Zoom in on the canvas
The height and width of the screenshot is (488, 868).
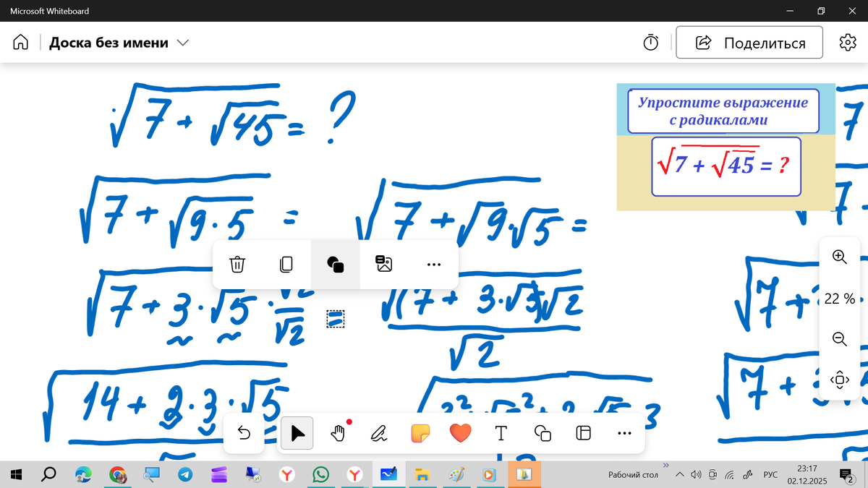point(840,257)
